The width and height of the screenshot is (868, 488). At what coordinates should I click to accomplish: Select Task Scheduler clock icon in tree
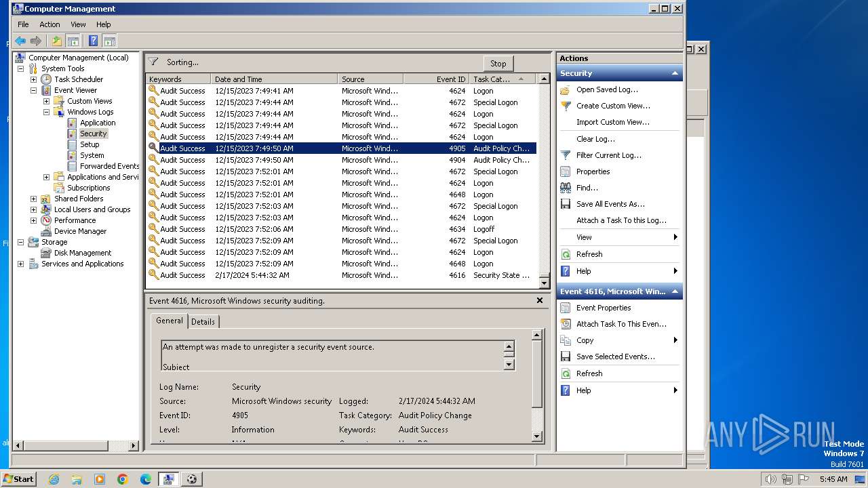point(46,79)
